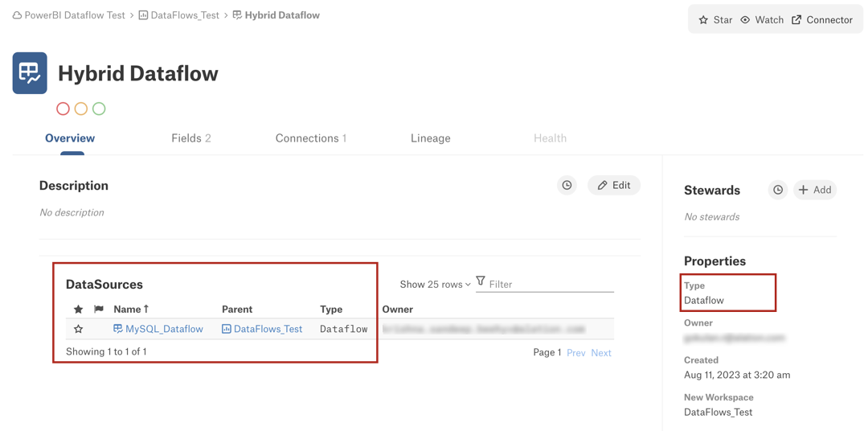Click the 'No stewards' text
Image resolution: width=868 pixels, height=431 pixels.
[712, 217]
